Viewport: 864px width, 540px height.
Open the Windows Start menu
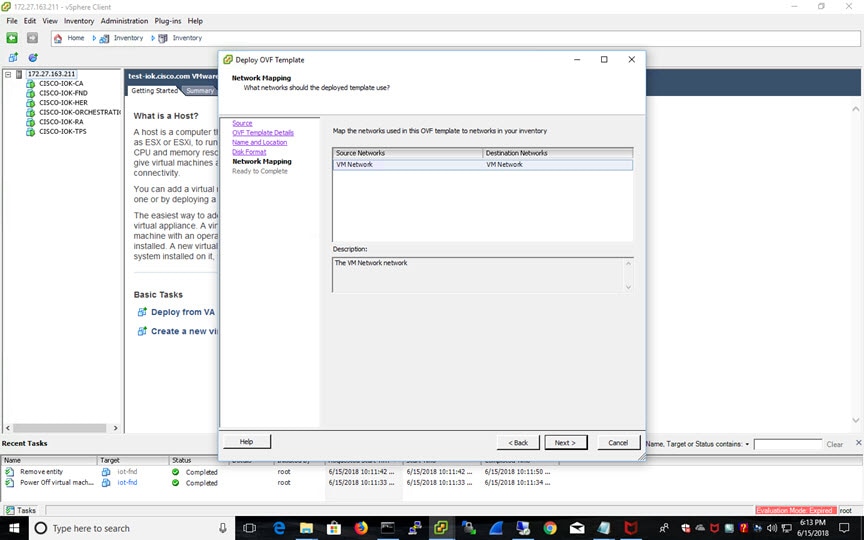coord(13,528)
